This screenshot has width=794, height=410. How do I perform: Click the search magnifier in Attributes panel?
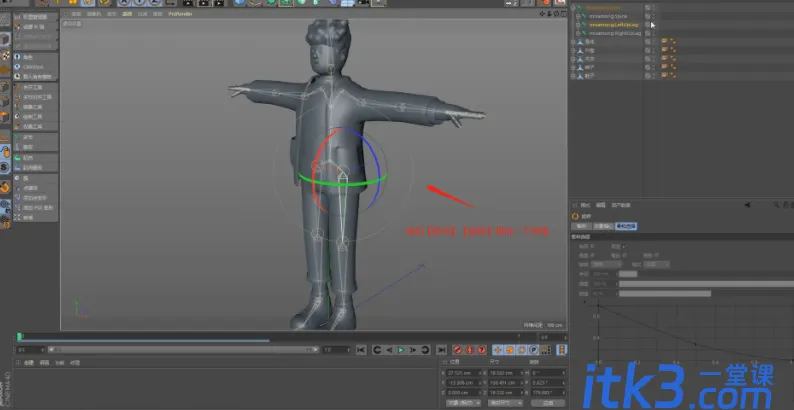coord(776,204)
